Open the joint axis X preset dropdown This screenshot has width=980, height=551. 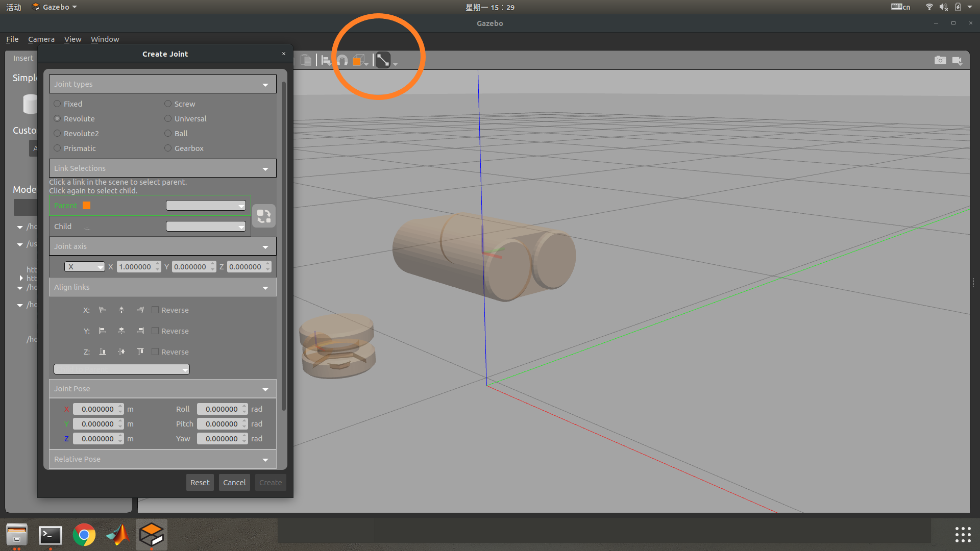tap(84, 267)
